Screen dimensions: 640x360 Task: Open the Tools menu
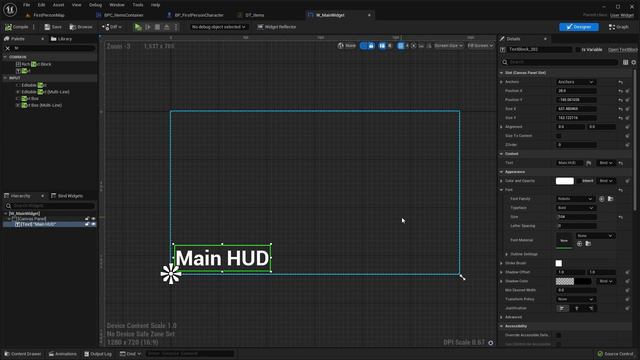[138, 5]
